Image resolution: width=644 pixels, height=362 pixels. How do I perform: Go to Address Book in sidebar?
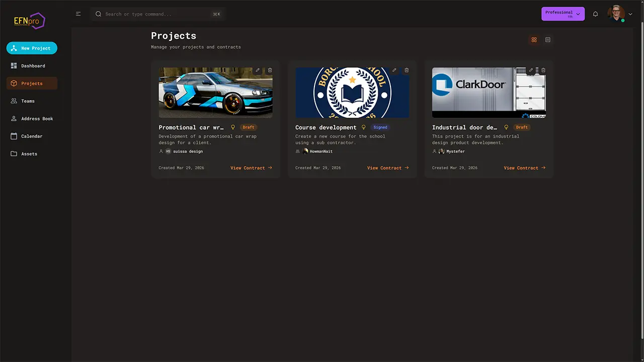click(x=37, y=119)
